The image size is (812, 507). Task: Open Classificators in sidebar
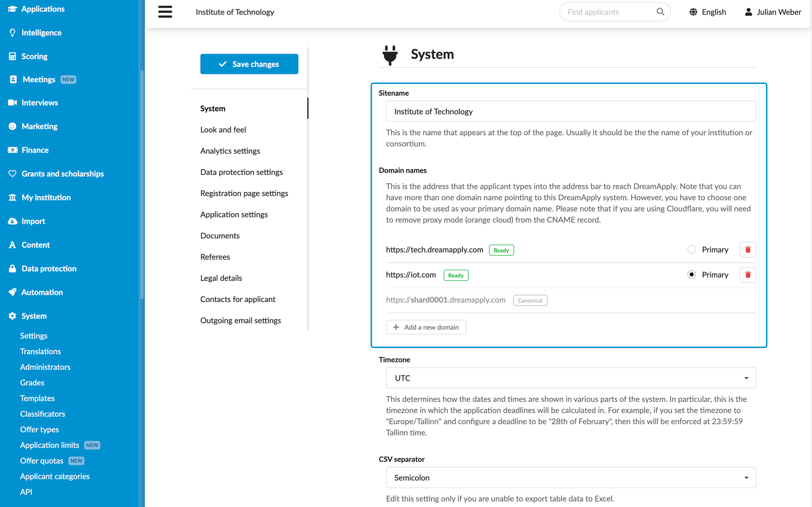click(x=43, y=414)
